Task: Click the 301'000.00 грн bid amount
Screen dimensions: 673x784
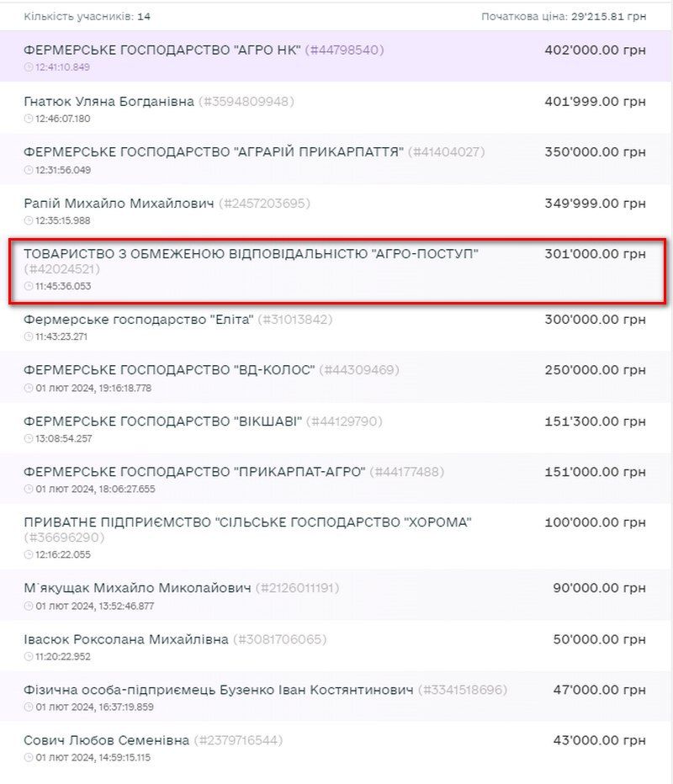Action: (x=595, y=253)
